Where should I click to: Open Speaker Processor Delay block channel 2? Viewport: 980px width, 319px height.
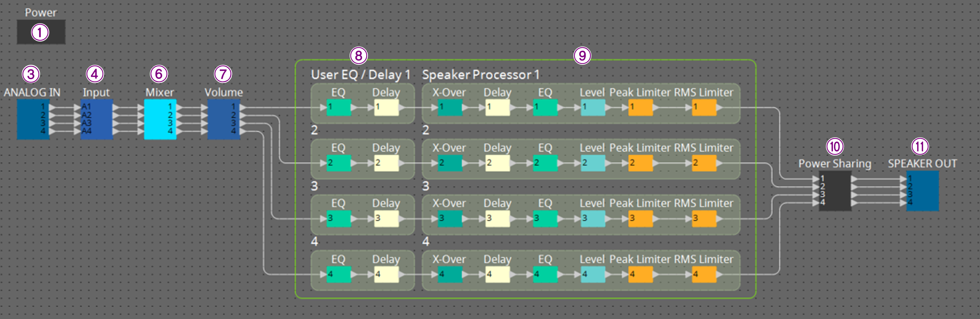tap(498, 163)
